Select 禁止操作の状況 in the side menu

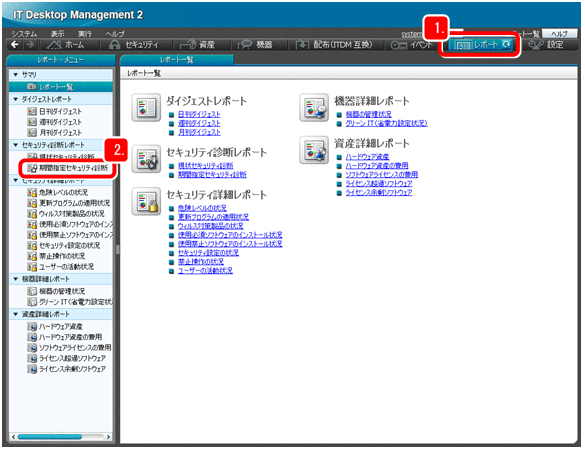pyautogui.click(x=56, y=256)
